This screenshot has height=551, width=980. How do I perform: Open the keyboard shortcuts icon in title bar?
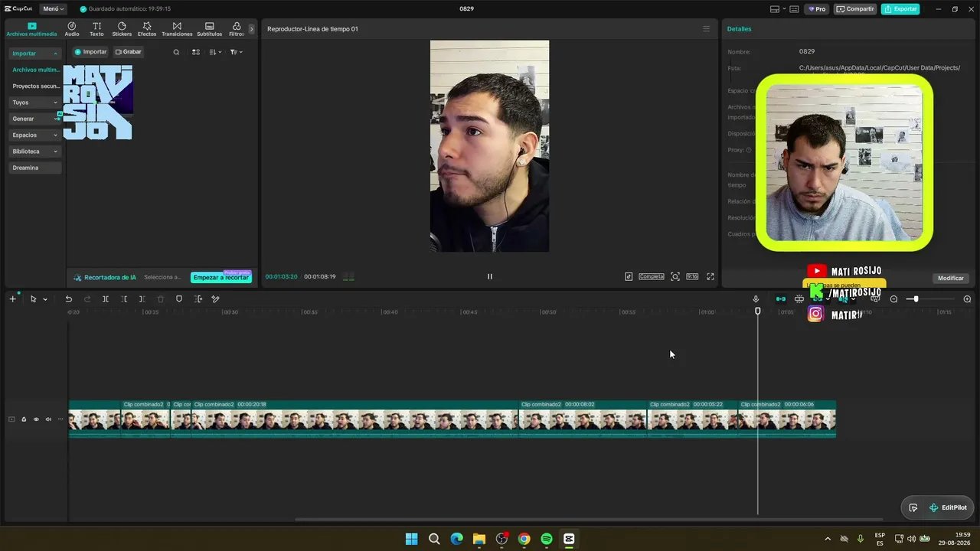794,9
